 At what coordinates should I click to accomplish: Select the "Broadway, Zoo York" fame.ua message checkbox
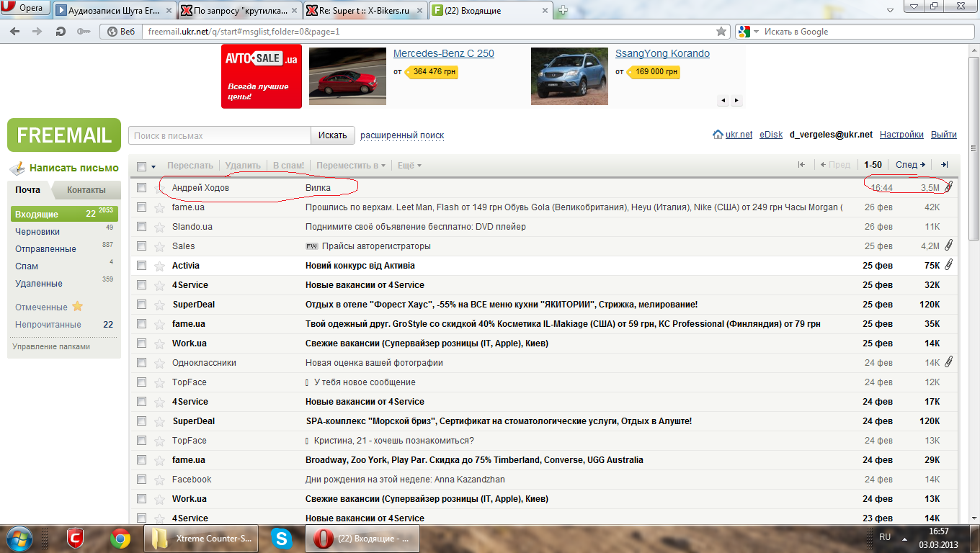click(x=142, y=460)
